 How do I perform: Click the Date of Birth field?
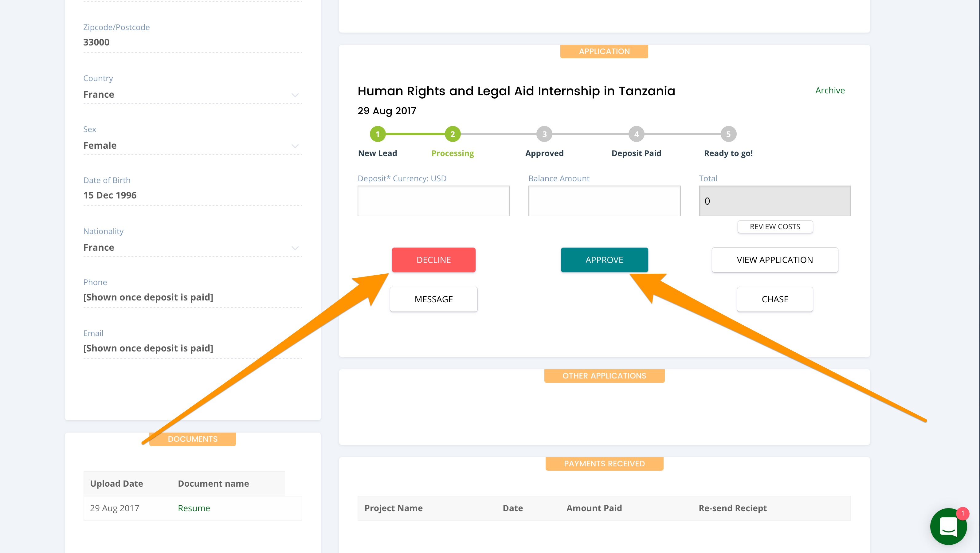tap(192, 195)
